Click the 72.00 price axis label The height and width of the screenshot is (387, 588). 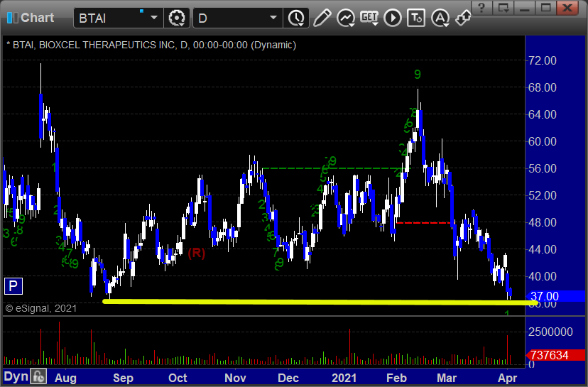point(542,60)
